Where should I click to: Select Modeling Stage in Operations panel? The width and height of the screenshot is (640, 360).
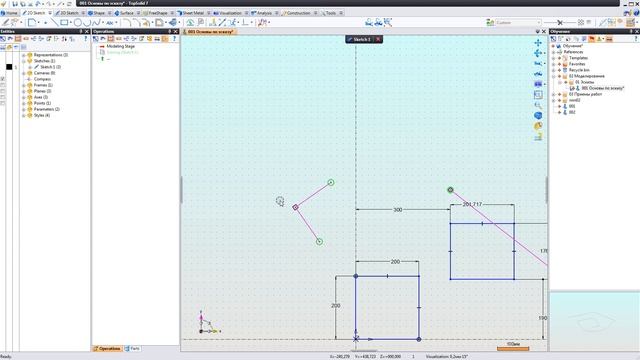(x=120, y=47)
